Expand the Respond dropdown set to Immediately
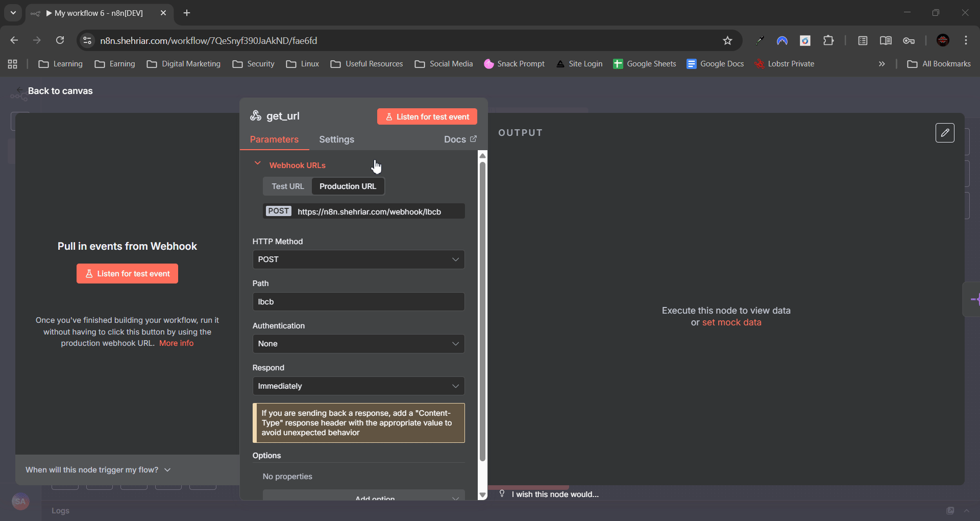Image resolution: width=980 pixels, height=521 pixels. point(358,386)
